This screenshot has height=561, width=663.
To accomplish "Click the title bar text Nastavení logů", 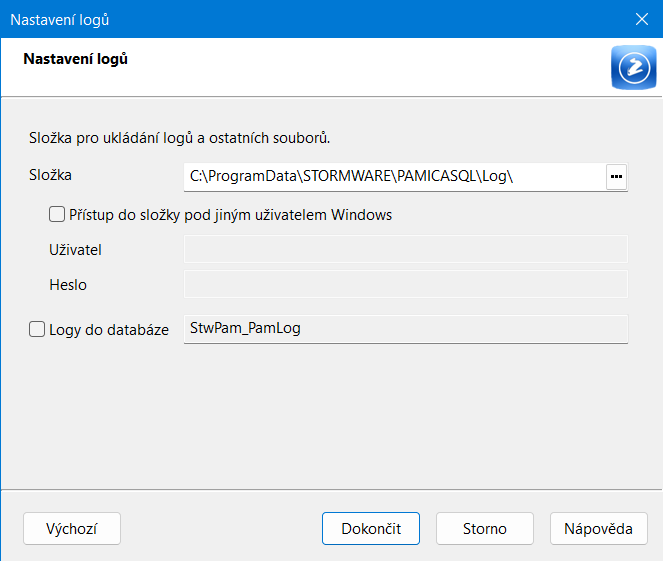I will coord(59,19).
